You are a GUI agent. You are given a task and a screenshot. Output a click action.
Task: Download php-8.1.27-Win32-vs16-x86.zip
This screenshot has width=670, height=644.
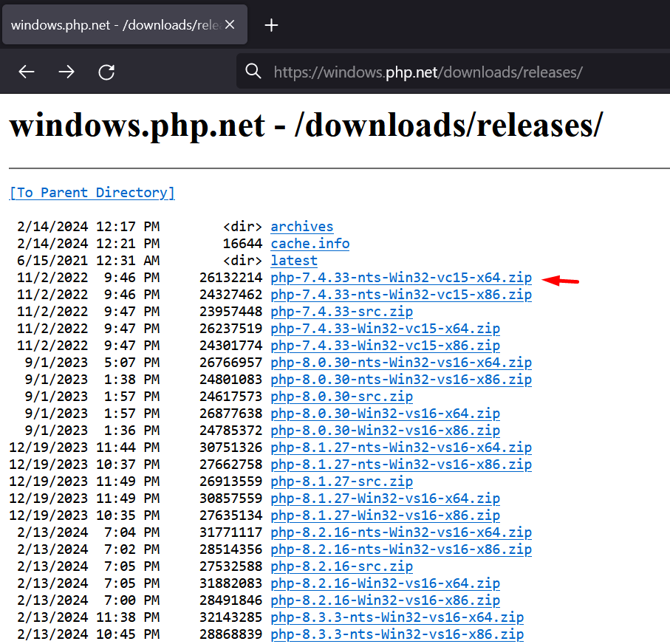385,515
